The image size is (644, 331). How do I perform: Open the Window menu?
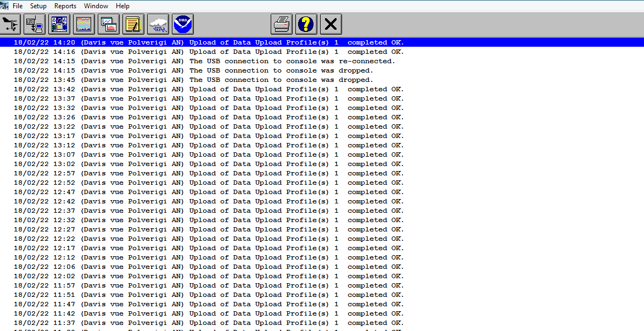tap(96, 6)
